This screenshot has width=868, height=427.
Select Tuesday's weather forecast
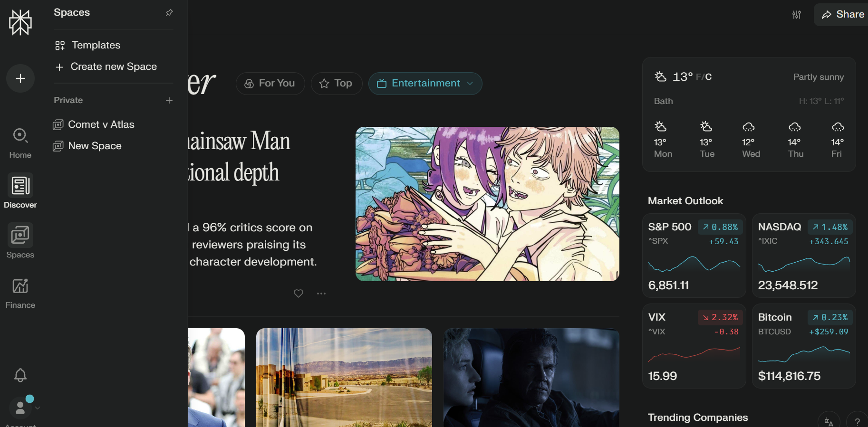[x=707, y=140]
